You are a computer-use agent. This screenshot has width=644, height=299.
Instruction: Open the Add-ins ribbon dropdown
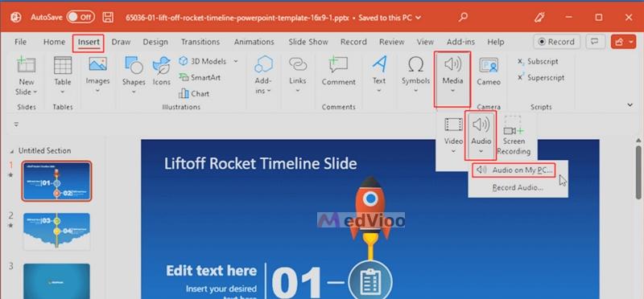pos(263,76)
